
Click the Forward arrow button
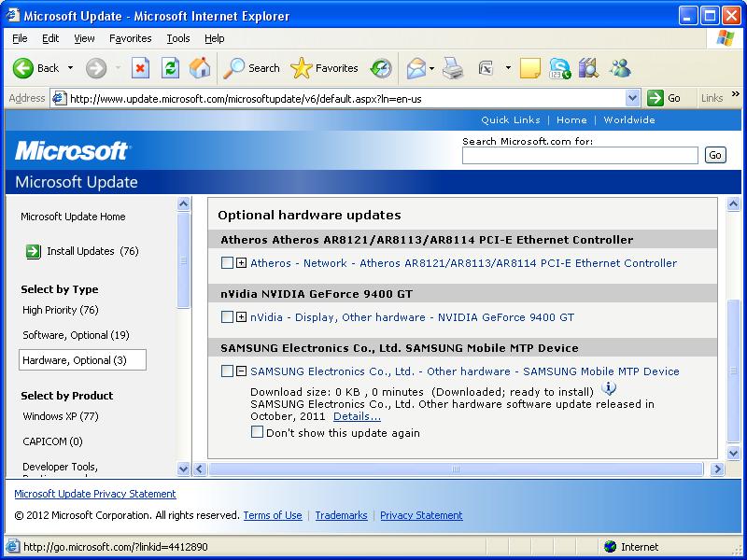click(96, 68)
